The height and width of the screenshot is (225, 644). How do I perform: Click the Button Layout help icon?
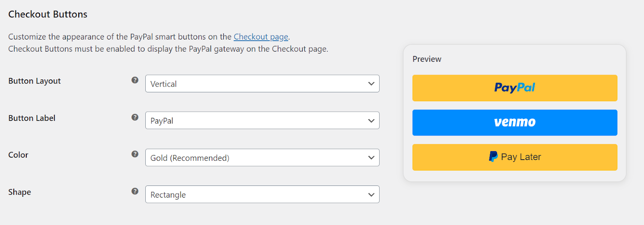(135, 80)
